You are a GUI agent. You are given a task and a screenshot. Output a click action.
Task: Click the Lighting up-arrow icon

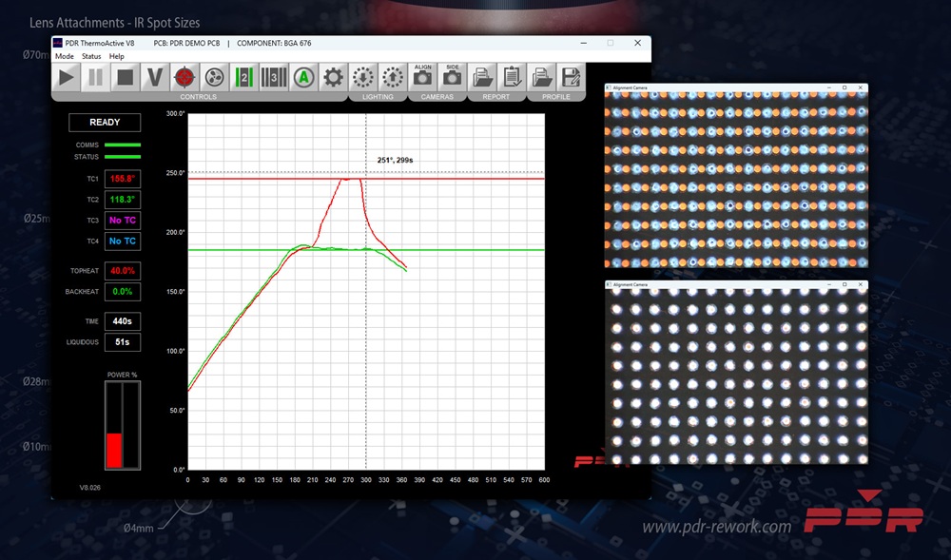tap(392, 77)
